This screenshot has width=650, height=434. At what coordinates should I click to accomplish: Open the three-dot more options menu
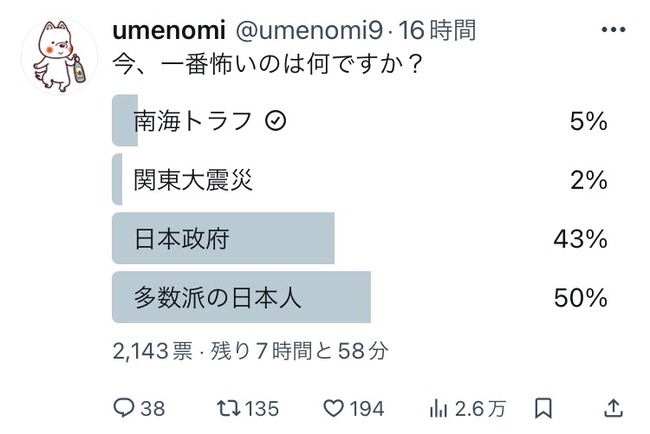pyautogui.click(x=613, y=30)
